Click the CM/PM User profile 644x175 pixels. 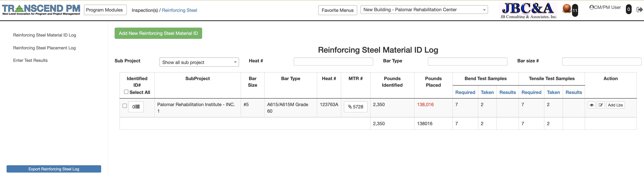605,8
